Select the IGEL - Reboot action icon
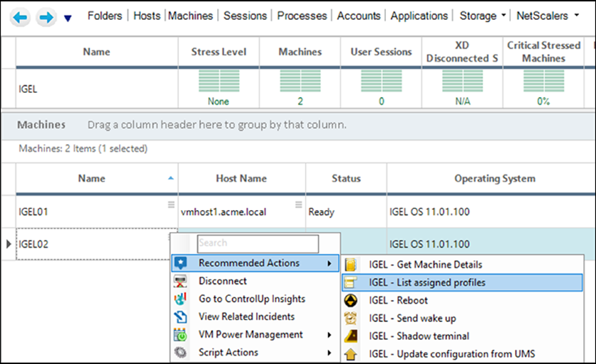The image size is (596, 364). pyautogui.click(x=351, y=300)
